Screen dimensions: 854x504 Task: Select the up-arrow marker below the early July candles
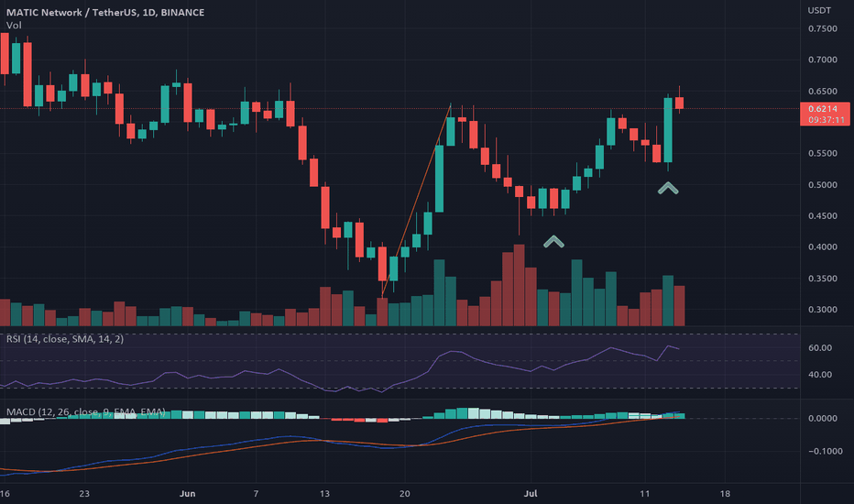pyautogui.click(x=553, y=241)
